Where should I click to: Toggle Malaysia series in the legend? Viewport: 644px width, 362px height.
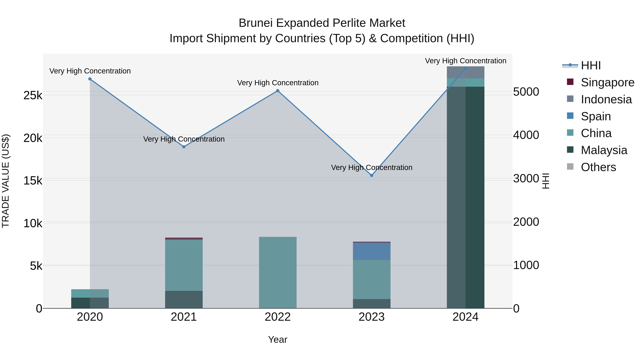point(597,150)
